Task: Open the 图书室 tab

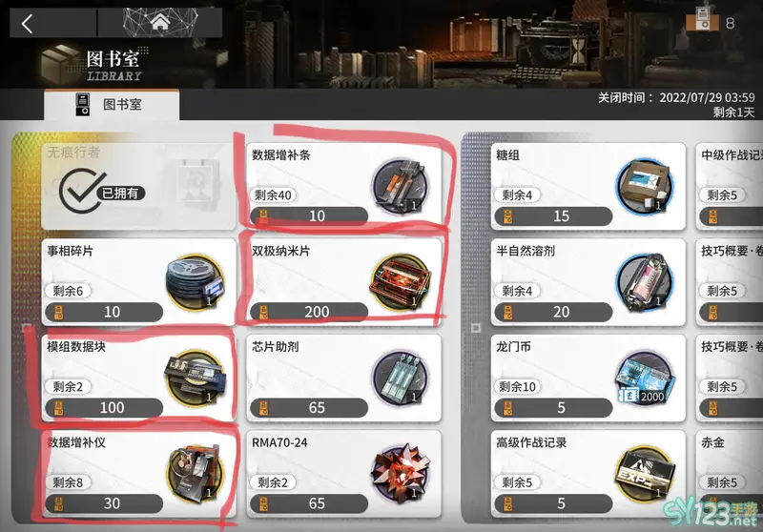Action: click(x=112, y=105)
